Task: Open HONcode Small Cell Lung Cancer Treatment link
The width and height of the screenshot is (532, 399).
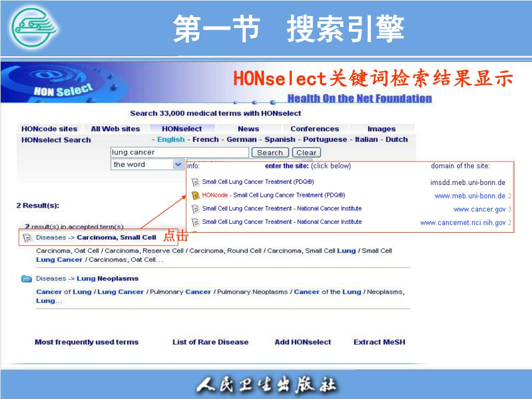Action: [273, 195]
